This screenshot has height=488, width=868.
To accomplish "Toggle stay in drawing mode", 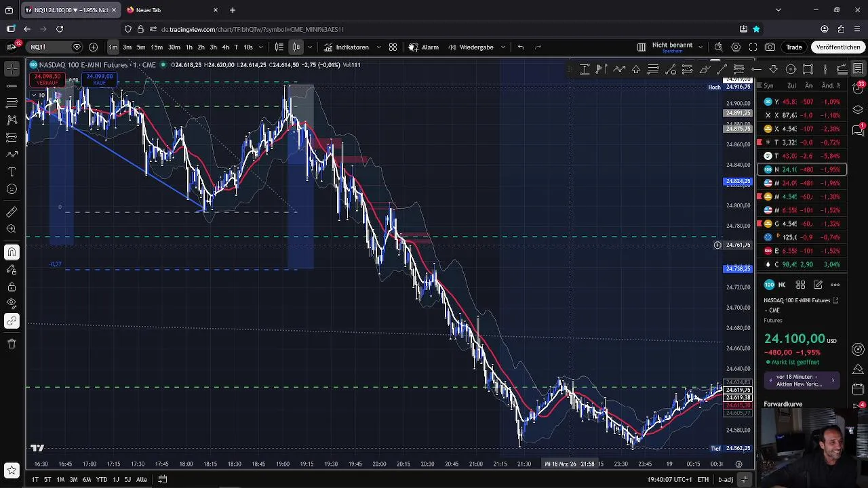I will click(12, 270).
